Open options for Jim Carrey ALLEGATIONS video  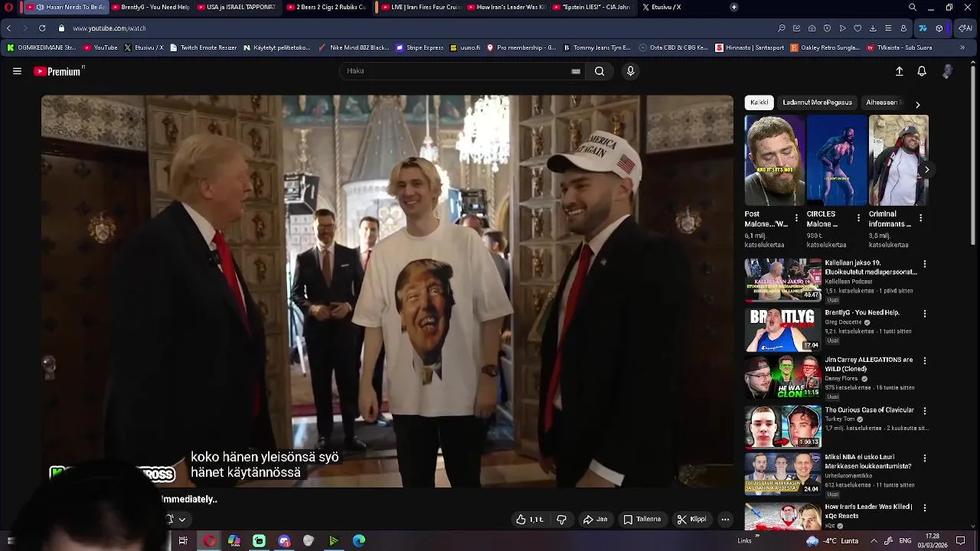click(x=925, y=361)
